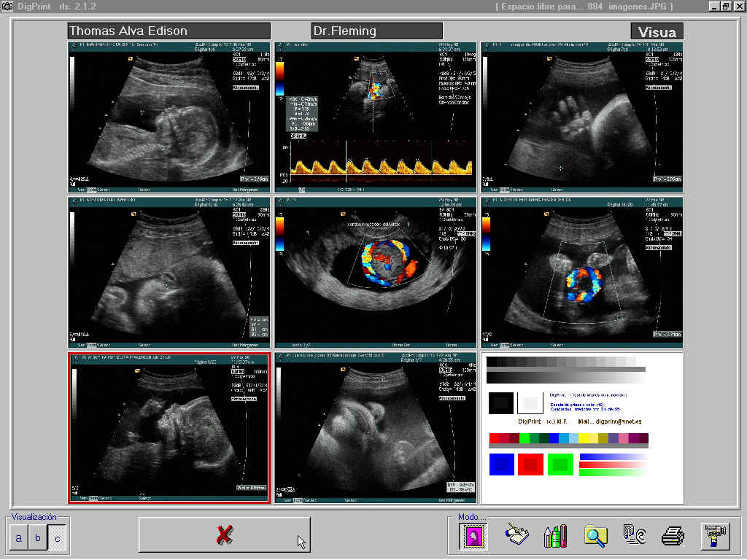Screen dimensions: 747x560
Task: Select the fetal profile ultrasound in top-left
Action: (169, 117)
